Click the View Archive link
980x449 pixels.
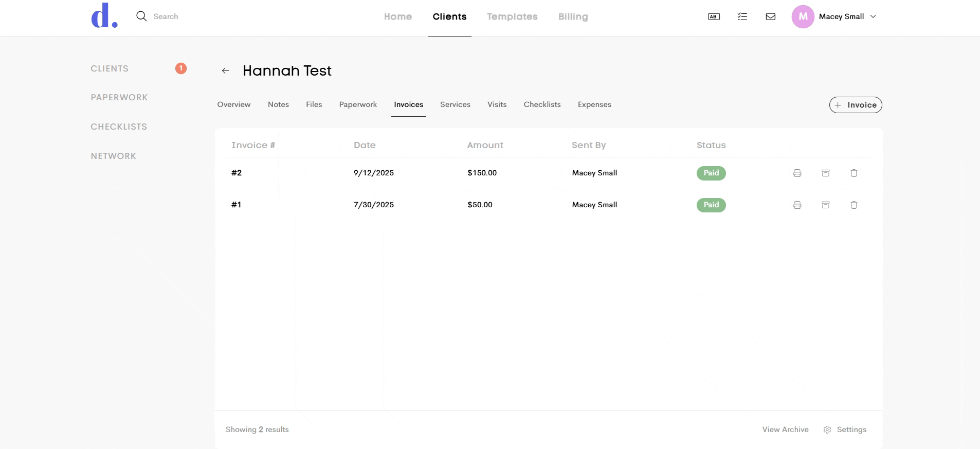(785, 429)
